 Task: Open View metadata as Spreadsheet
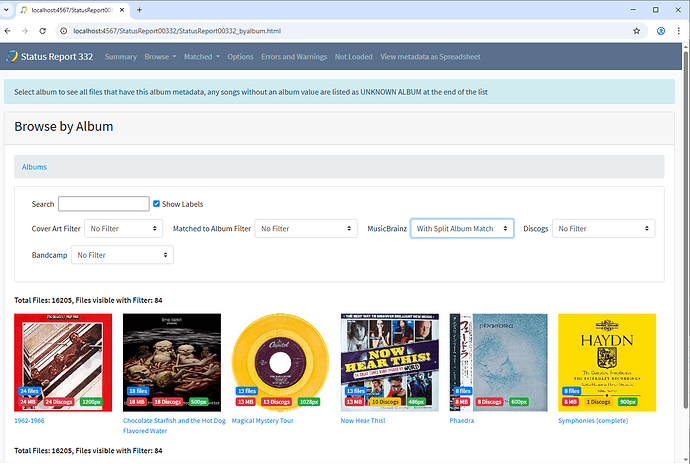pos(430,57)
